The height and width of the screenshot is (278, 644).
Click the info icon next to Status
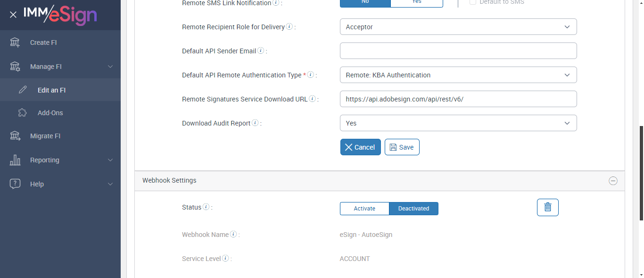tap(206, 207)
